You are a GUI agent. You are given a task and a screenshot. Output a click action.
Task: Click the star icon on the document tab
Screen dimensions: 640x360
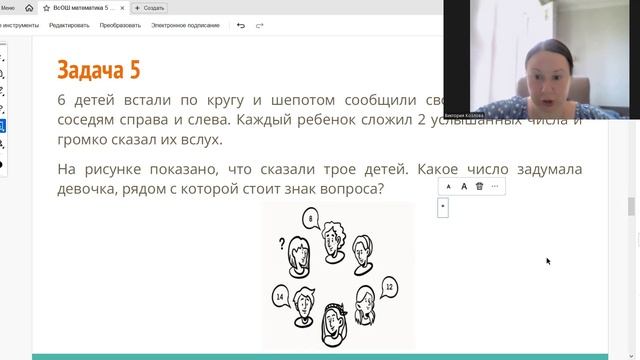pos(47,8)
